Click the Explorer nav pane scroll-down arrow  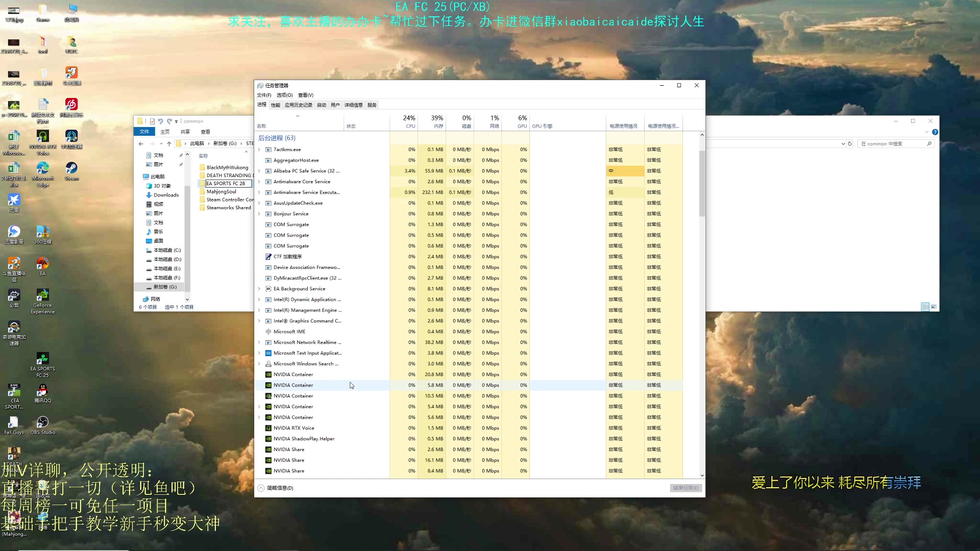point(187,299)
